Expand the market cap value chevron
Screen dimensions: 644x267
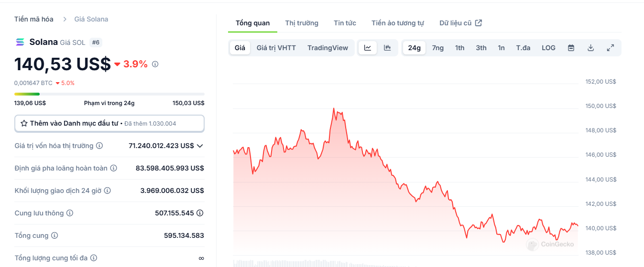200,146
